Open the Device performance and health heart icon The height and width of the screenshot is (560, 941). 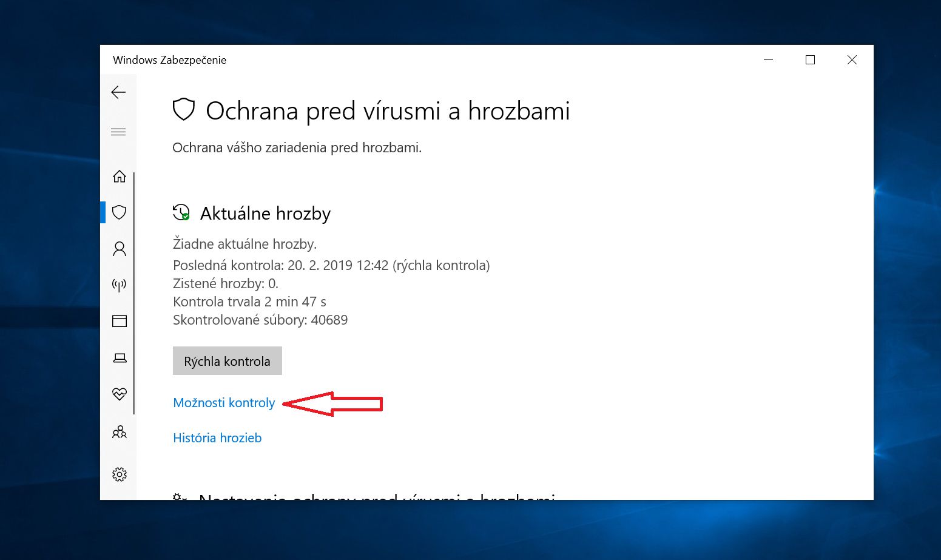point(120,394)
